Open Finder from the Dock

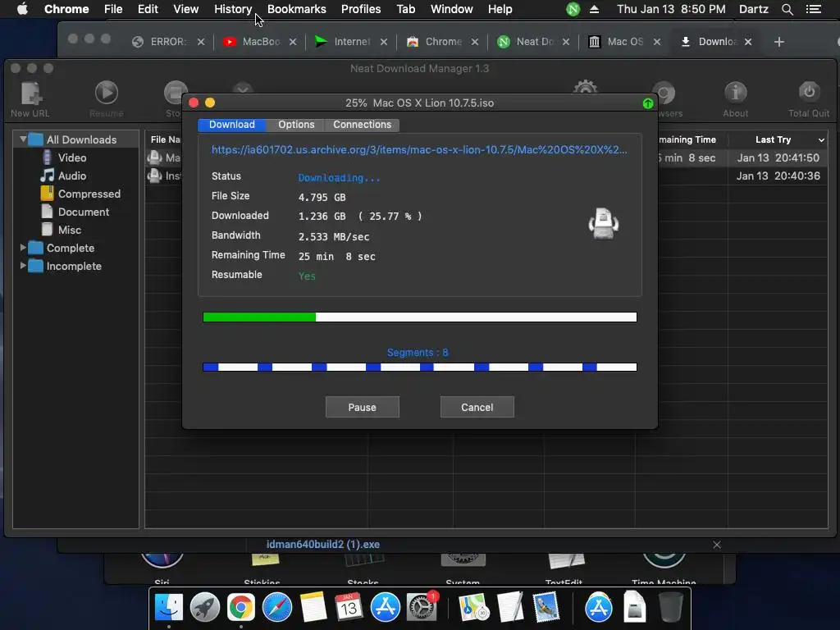tap(169, 608)
